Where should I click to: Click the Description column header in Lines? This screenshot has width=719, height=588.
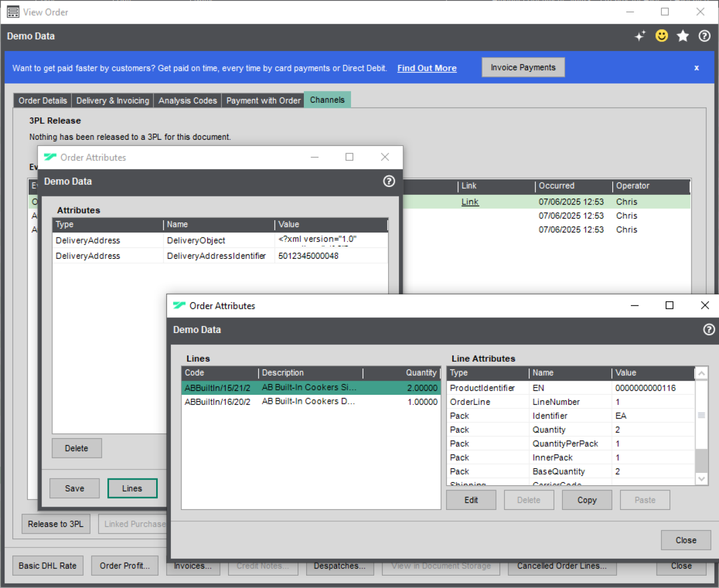(311, 373)
